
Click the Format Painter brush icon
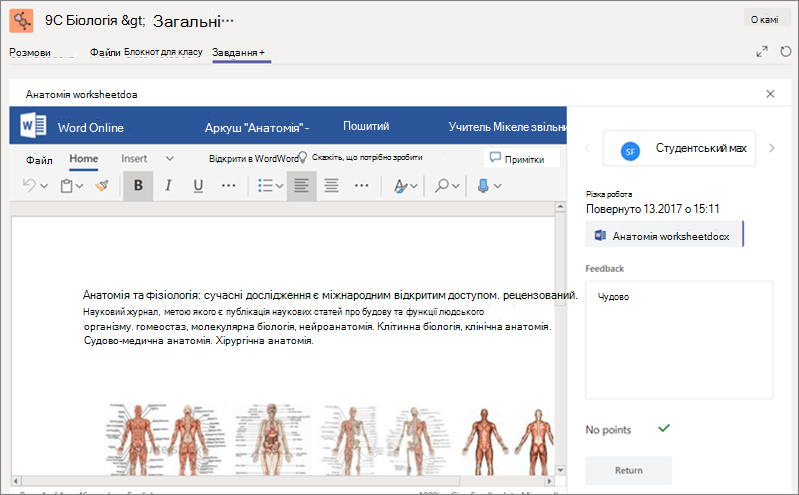click(x=102, y=186)
